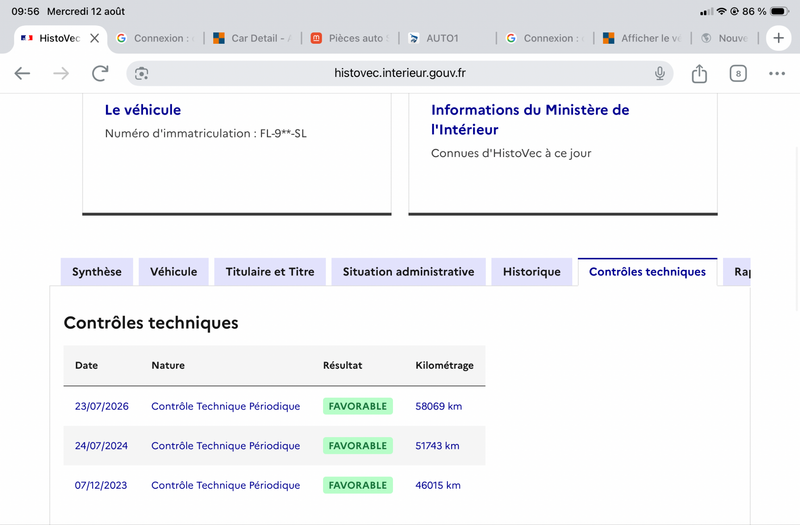Tap the Wi-Fi icon in status bar
The height and width of the screenshot is (525, 800).
click(721, 11)
